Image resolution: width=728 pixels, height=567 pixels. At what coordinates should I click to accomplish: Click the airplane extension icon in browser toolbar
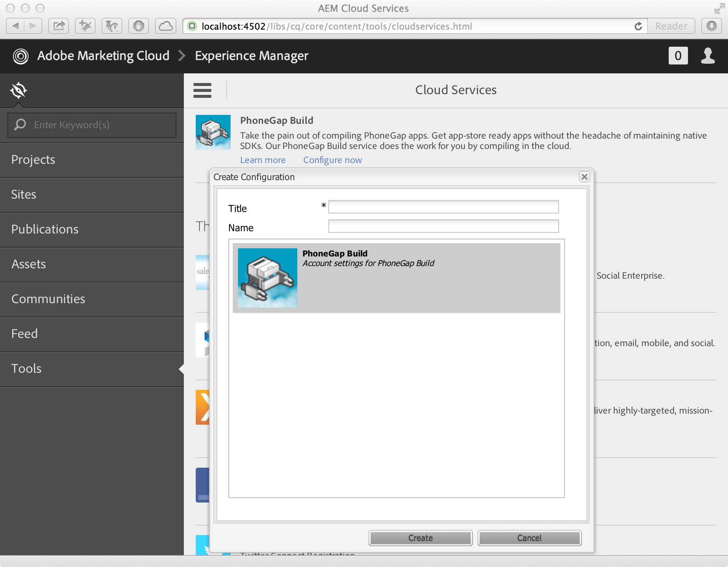click(85, 26)
